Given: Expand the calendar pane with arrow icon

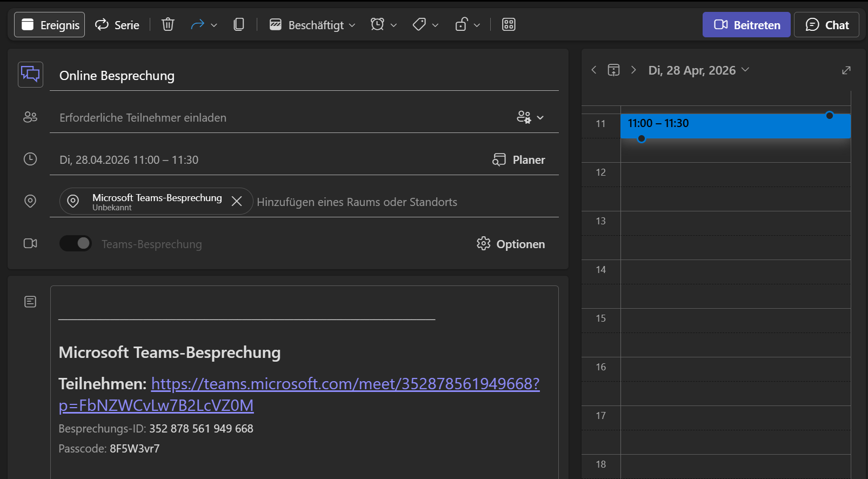Looking at the screenshot, I should pyautogui.click(x=846, y=70).
